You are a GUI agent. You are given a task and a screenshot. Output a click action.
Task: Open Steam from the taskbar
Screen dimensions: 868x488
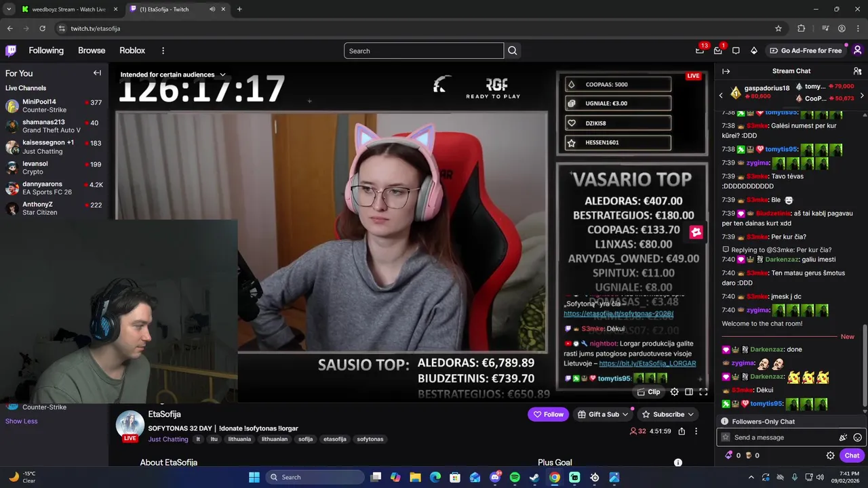click(534, 477)
